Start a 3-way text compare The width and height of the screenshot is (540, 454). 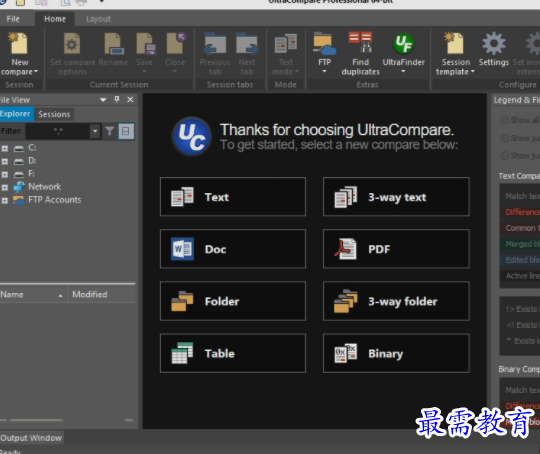click(x=396, y=197)
